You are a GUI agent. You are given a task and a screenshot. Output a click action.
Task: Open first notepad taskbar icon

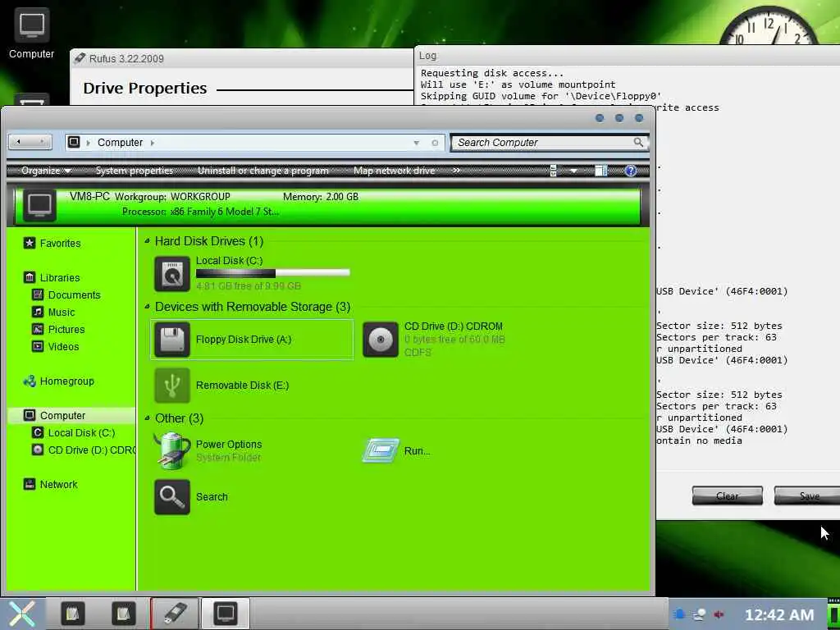[x=72, y=614]
